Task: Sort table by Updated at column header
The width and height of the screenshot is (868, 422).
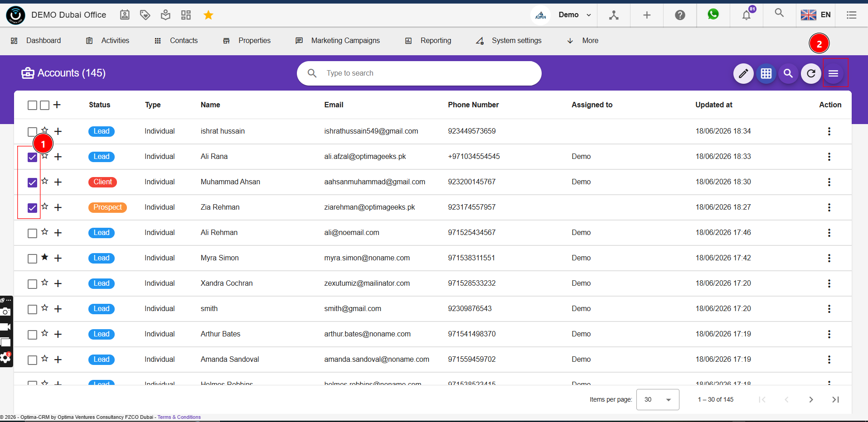Action: [714, 105]
